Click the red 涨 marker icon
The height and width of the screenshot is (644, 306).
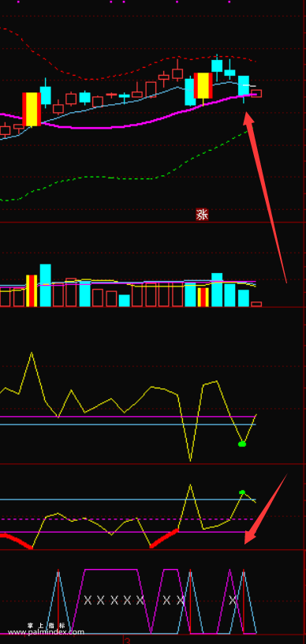[x=202, y=215]
